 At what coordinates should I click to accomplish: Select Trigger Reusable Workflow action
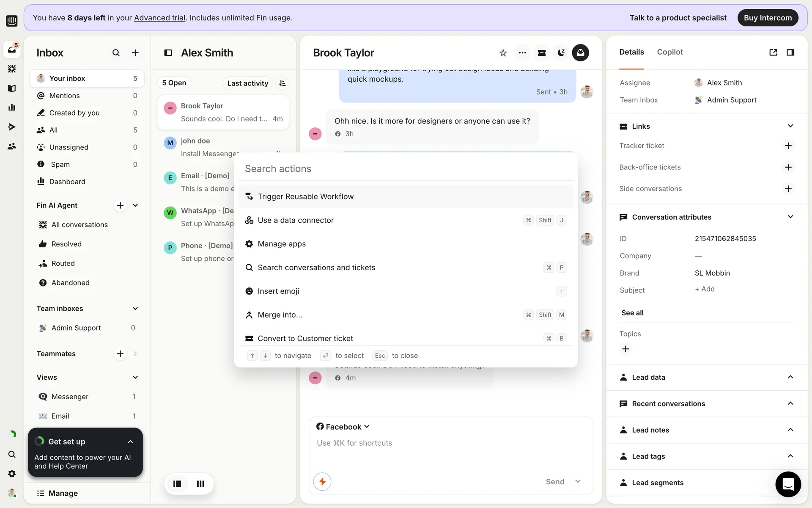[305, 196]
